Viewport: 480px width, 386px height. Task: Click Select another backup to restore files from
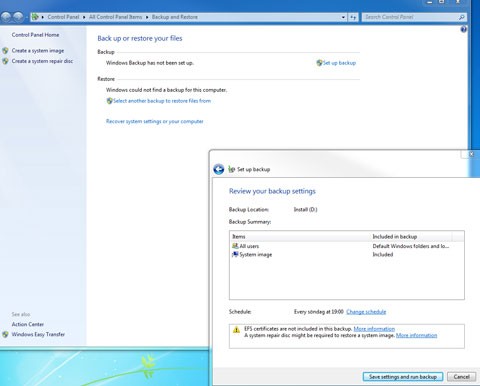162,101
